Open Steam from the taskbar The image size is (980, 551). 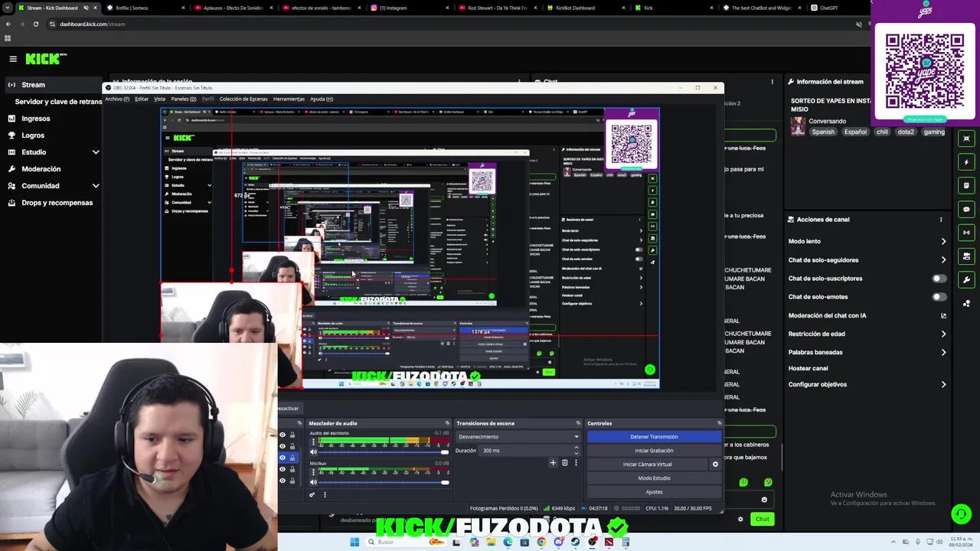tap(575, 542)
